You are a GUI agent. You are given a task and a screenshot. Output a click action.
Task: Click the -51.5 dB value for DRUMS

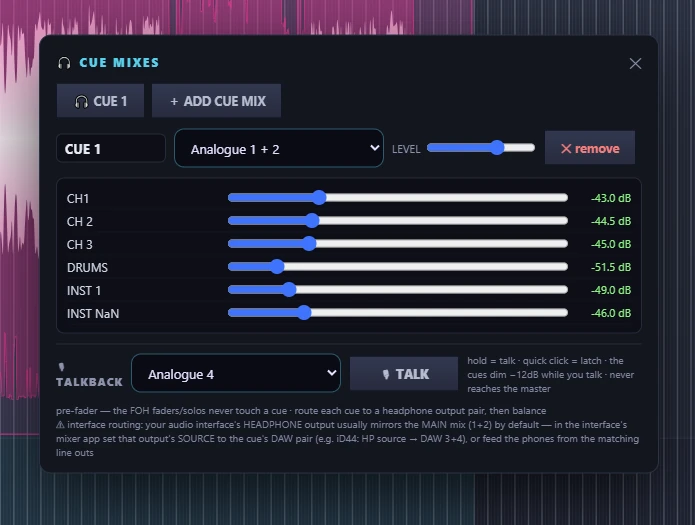point(611,267)
